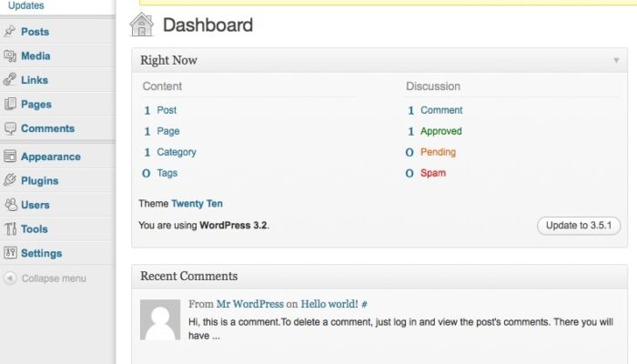The width and height of the screenshot is (637, 364).
Task: Click the Tools icon in sidebar
Action: pyautogui.click(x=11, y=228)
